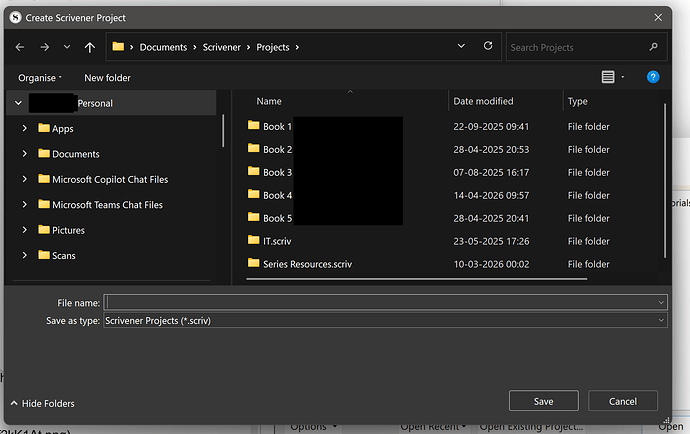Go up one folder level
The image size is (690, 434).
(x=90, y=47)
